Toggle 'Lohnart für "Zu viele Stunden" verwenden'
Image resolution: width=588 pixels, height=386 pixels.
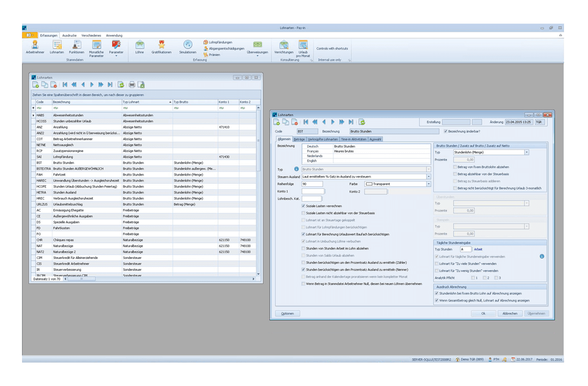coord(437,263)
